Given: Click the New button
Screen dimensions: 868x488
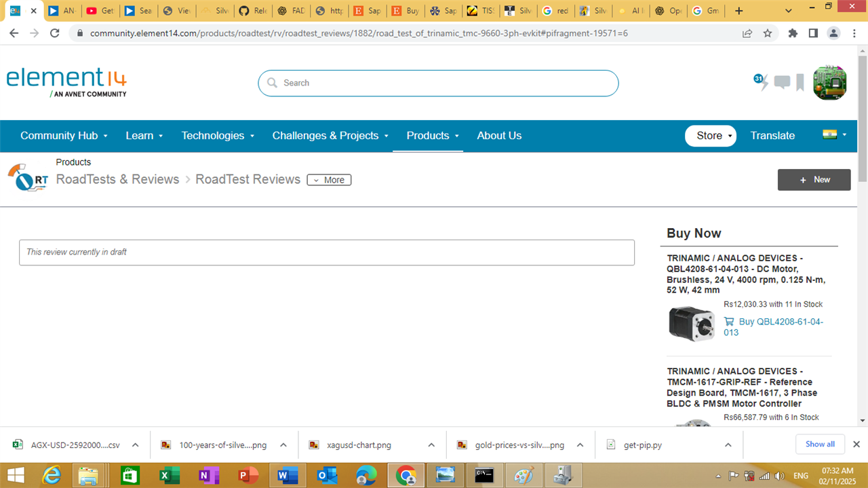Looking at the screenshot, I should 814,180.
